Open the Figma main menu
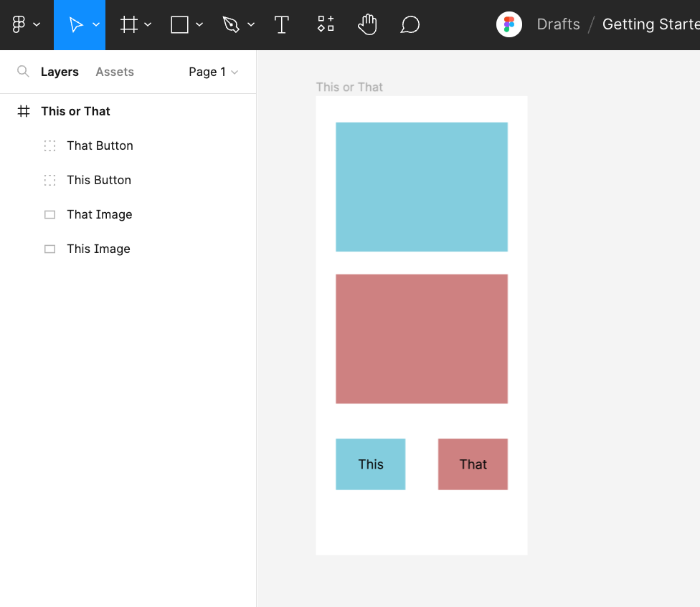700x607 pixels. [25, 25]
